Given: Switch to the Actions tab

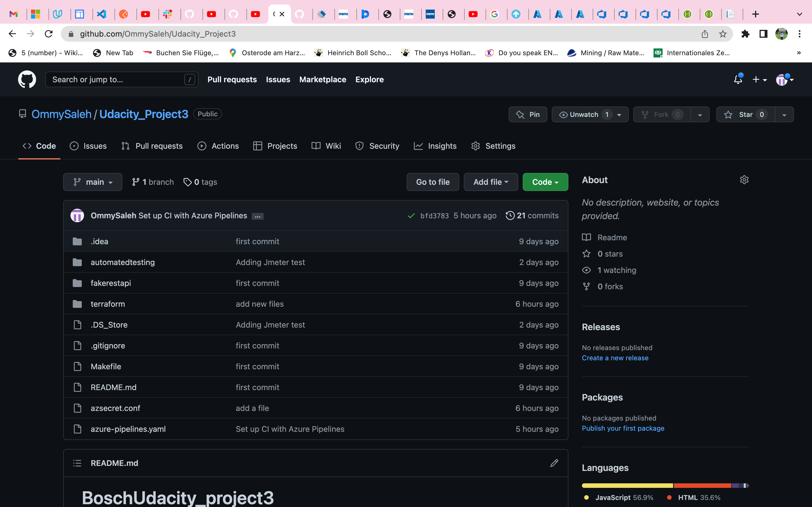Looking at the screenshot, I should [218, 146].
